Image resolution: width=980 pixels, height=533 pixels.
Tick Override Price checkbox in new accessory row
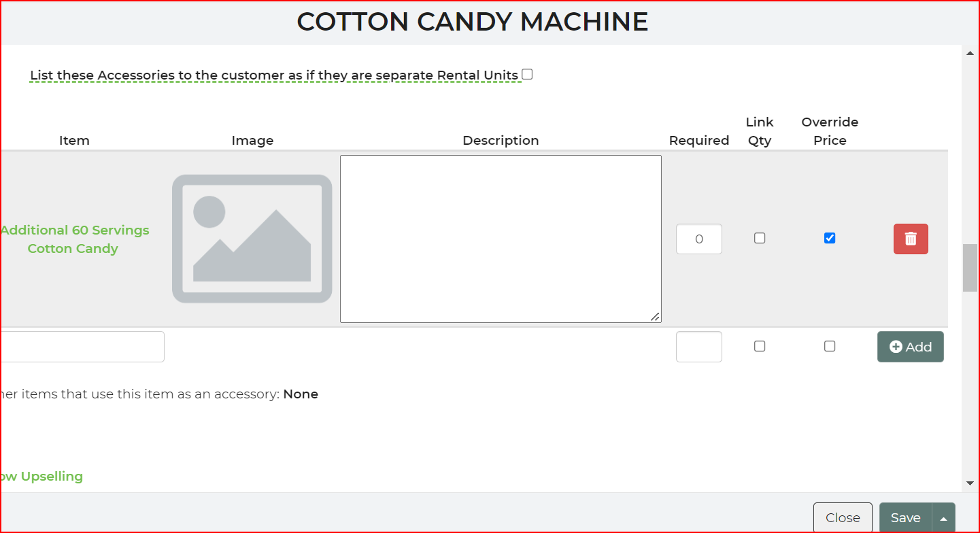pyautogui.click(x=829, y=346)
